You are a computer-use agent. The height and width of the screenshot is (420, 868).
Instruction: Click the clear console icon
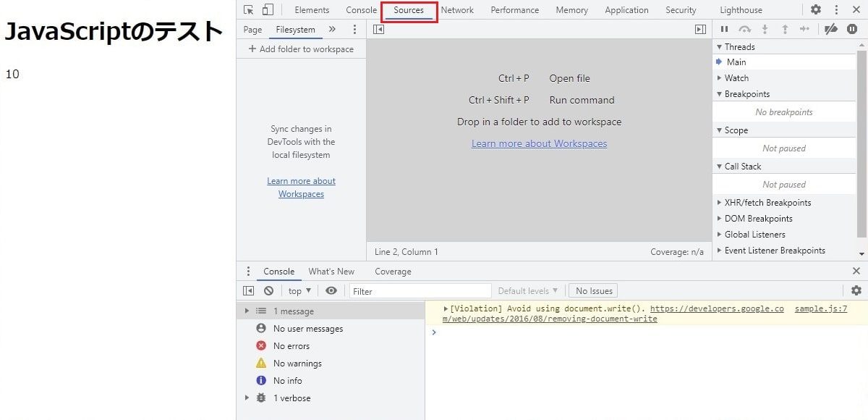click(x=268, y=291)
